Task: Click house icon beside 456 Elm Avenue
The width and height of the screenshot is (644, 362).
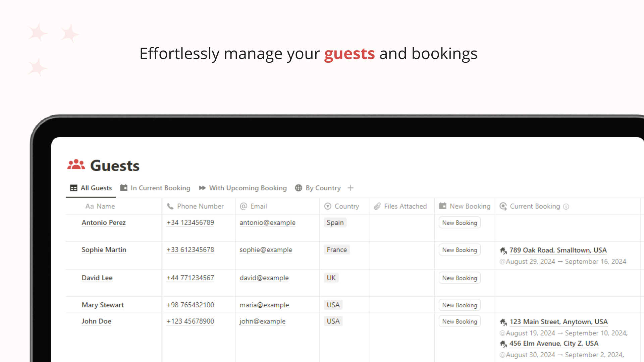Action: point(503,344)
